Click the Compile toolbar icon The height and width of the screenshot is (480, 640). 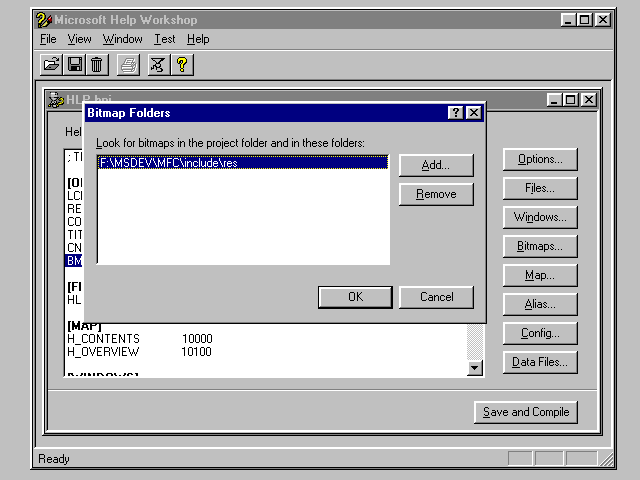(158, 65)
